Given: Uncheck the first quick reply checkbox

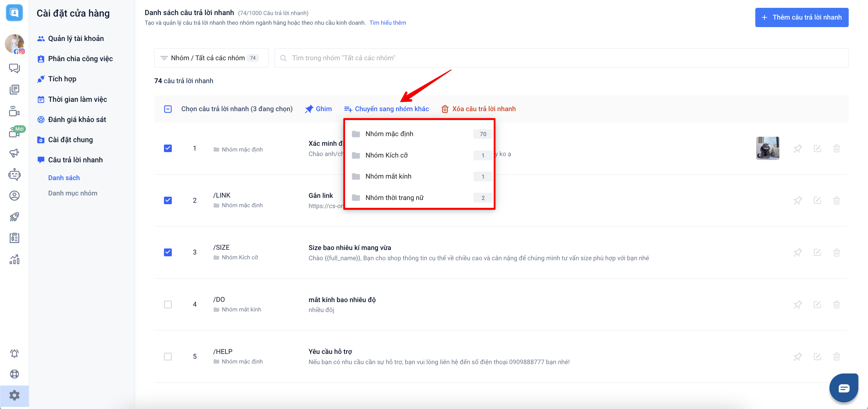Looking at the screenshot, I should click(x=168, y=148).
